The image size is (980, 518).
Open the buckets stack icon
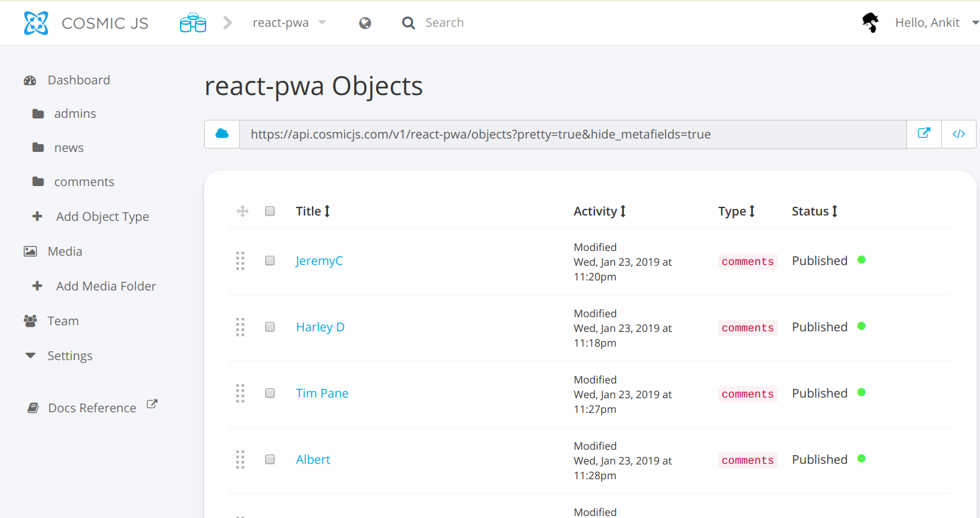[193, 23]
